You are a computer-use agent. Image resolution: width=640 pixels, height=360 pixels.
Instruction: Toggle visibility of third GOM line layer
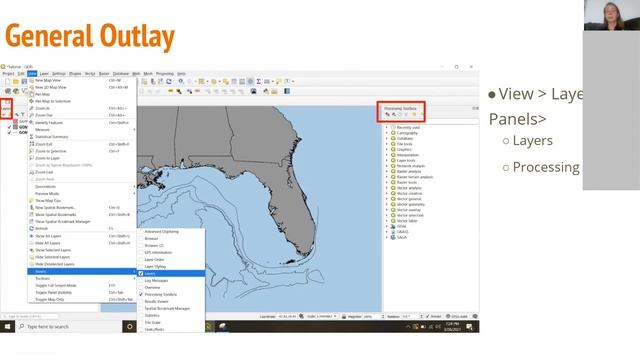point(9,132)
